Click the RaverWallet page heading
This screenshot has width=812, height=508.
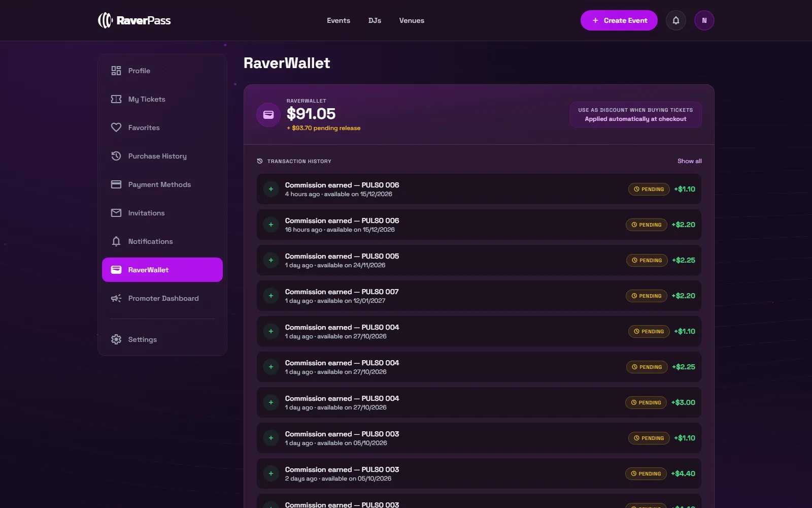(287, 63)
